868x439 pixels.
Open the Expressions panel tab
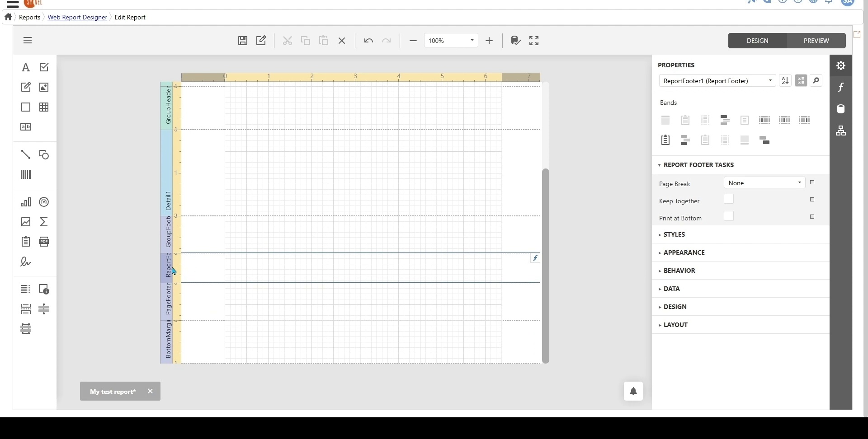point(841,88)
